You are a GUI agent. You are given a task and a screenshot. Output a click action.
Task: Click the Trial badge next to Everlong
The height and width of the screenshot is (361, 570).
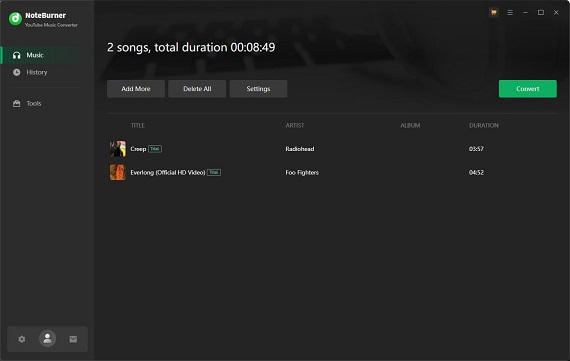click(214, 172)
